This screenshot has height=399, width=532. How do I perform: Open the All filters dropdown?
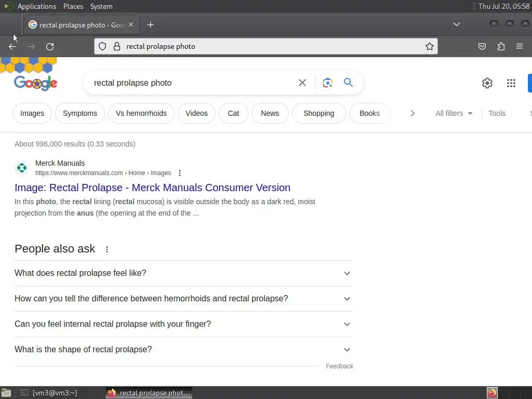click(x=454, y=113)
